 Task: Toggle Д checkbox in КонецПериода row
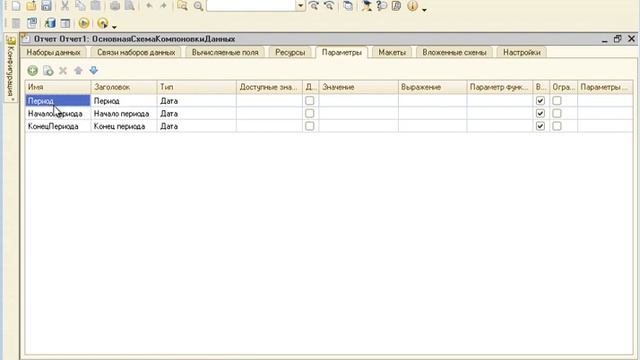pyautogui.click(x=310, y=126)
